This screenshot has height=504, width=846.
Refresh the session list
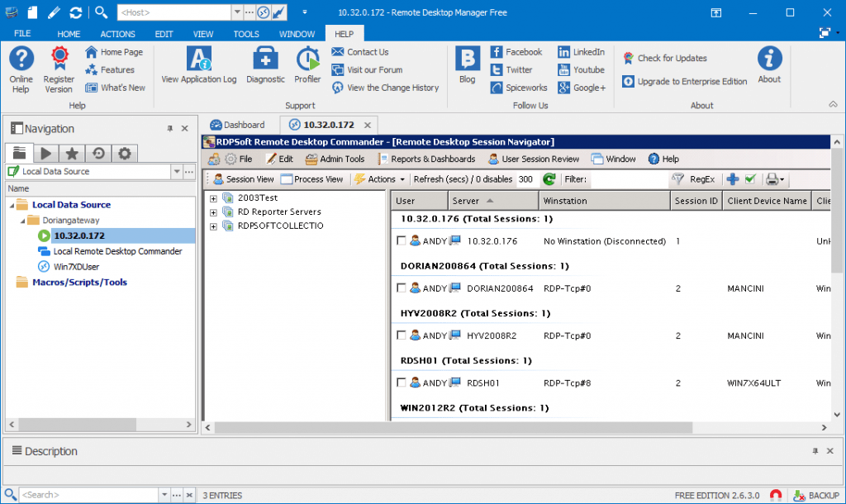tap(548, 179)
